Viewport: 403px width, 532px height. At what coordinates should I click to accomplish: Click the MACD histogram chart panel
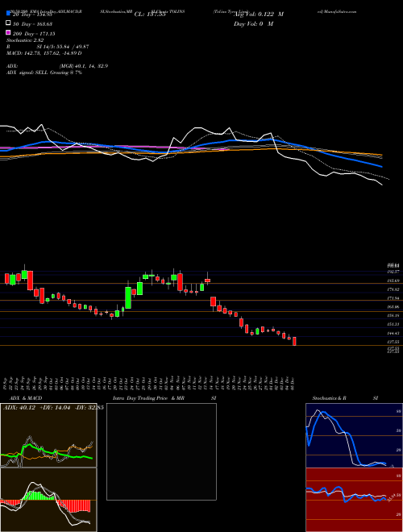click(x=48, y=500)
